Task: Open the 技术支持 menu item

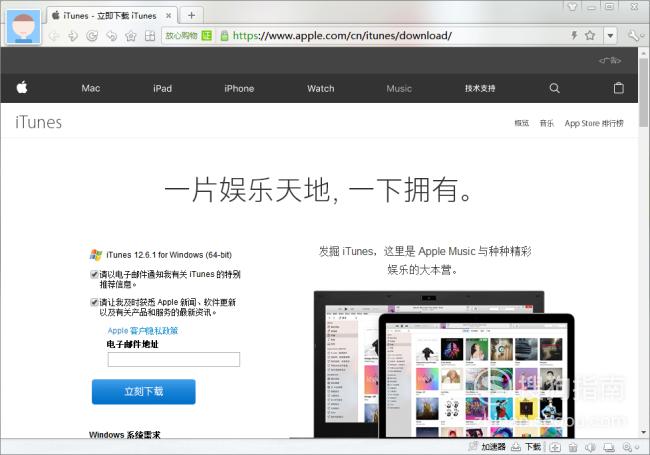Action: [x=480, y=88]
